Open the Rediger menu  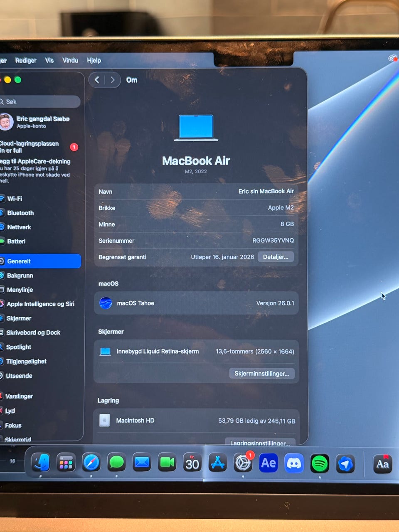click(x=26, y=60)
